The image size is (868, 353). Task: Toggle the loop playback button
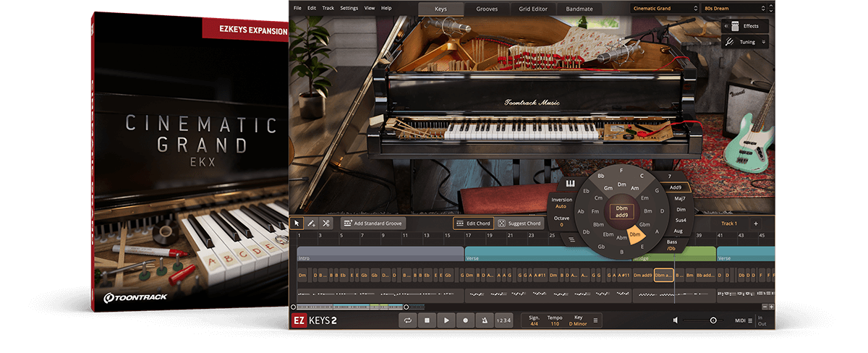[409, 320]
